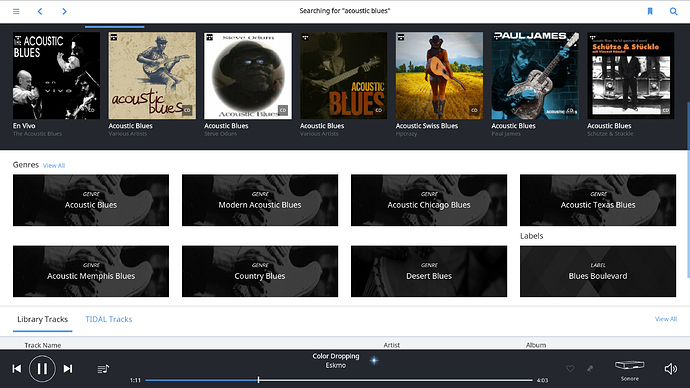The image size is (690, 388).
Task: Go forward with the right arrow
Action: [64, 11]
